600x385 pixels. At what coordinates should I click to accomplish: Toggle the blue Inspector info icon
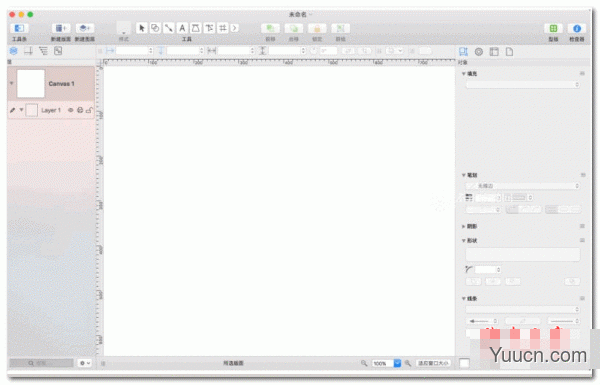(577, 28)
